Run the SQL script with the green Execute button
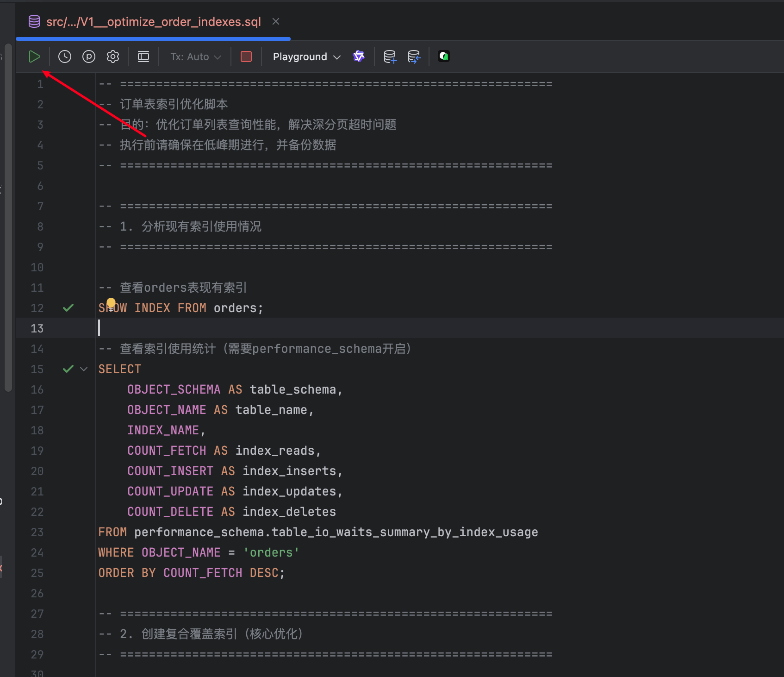This screenshot has width=784, height=677. coord(34,56)
